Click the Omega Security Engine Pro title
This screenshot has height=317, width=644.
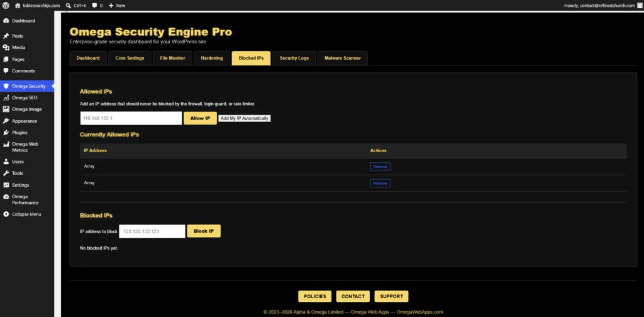point(151,32)
